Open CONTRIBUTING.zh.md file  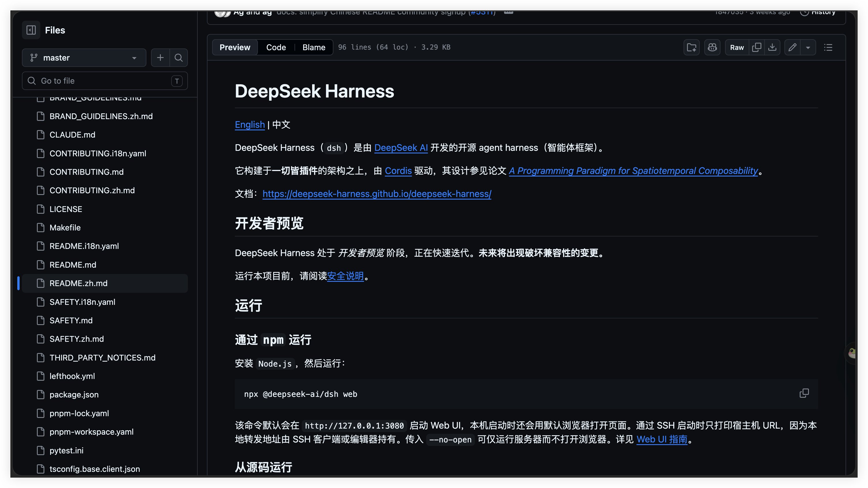pos(105,191)
